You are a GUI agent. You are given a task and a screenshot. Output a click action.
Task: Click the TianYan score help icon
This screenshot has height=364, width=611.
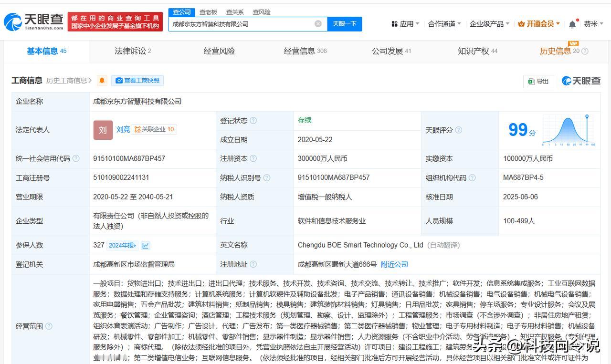pyautogui.click(x=458, y=130)
